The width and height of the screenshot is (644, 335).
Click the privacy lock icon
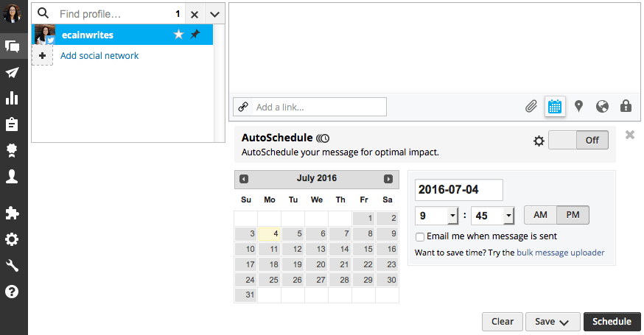click(x=626, y=107)
